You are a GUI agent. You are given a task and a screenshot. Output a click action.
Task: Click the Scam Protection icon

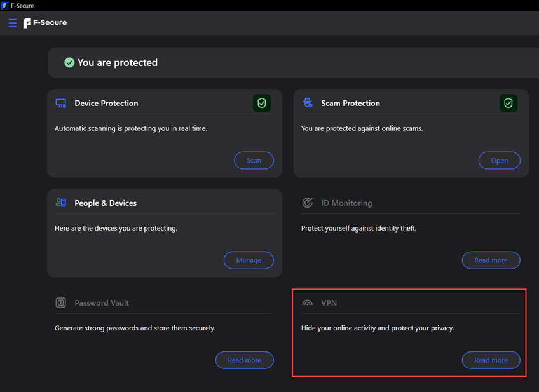tap(308, 103)
